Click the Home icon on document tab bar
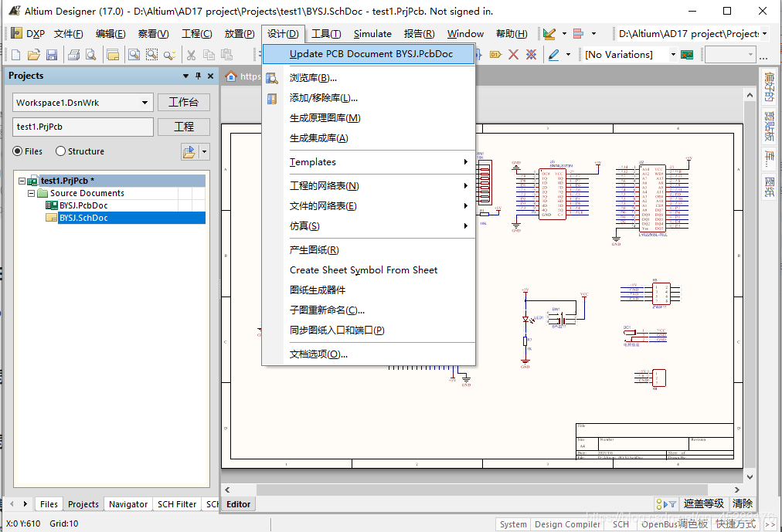 pyautogui.click(x=230, y=76)
